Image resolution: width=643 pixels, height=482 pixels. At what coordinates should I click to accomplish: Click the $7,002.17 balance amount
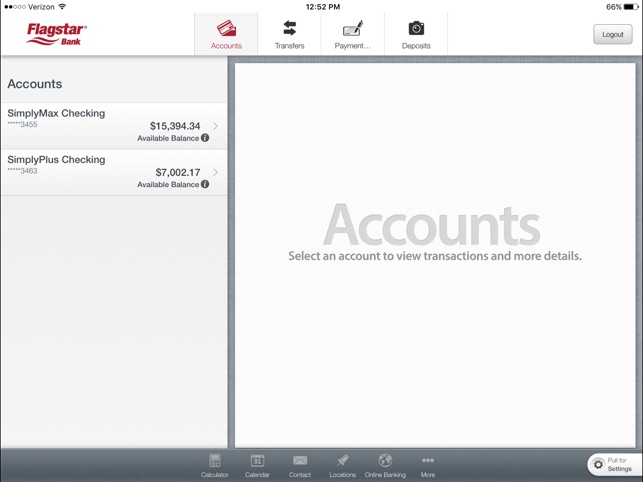point(178,172)
